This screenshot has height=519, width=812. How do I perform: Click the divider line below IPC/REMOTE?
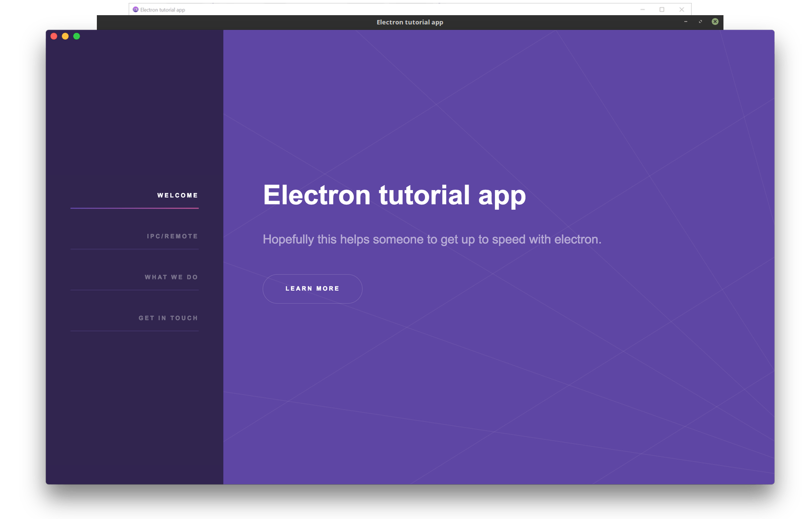pos(135,250)
